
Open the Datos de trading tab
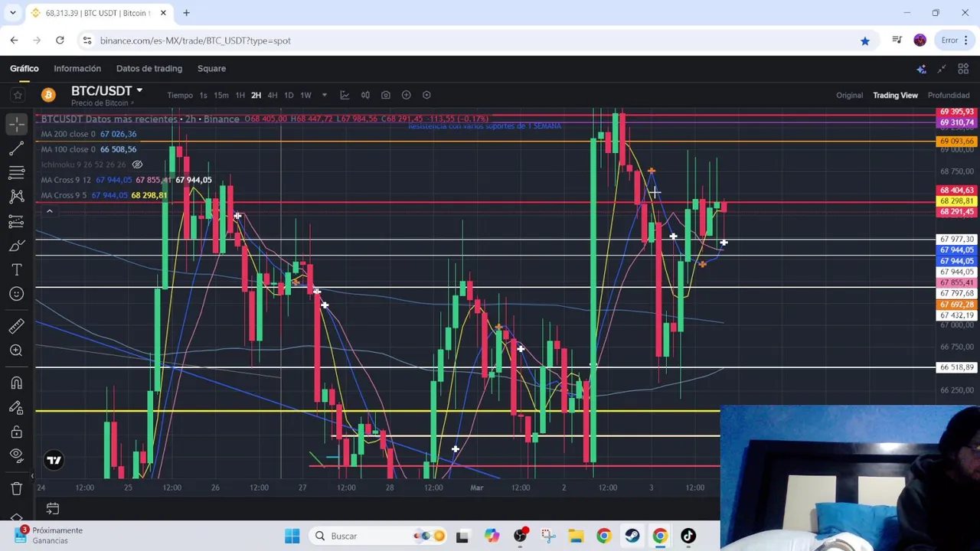tap(149, 68)
